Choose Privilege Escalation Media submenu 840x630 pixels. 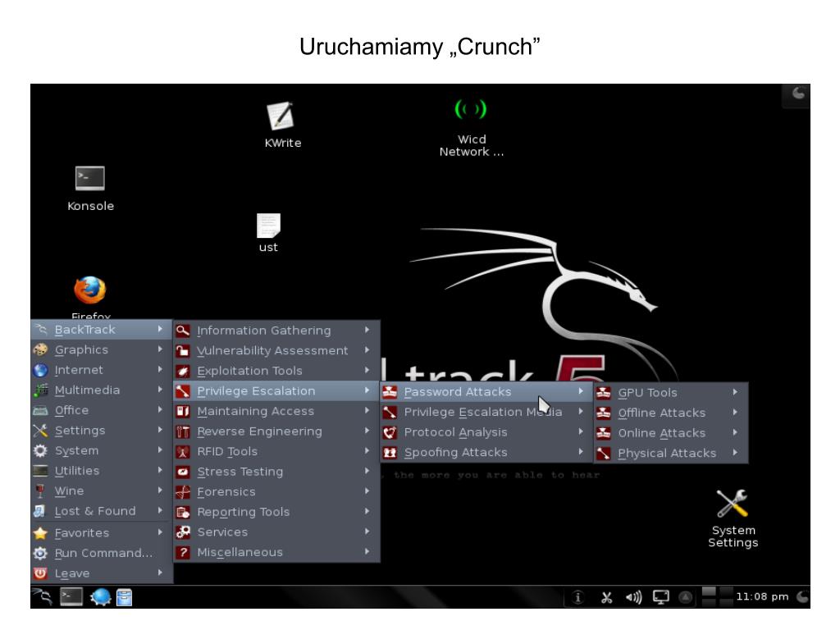point(486,412)
